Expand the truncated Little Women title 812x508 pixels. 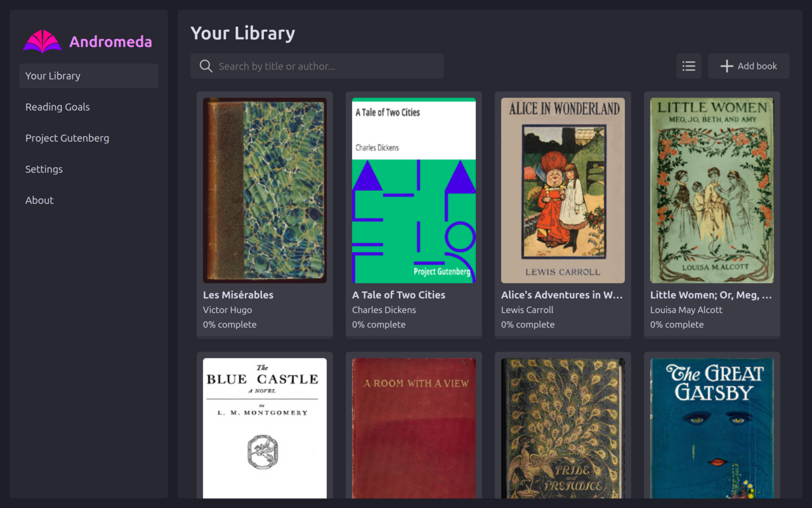(x=710, y=295)
